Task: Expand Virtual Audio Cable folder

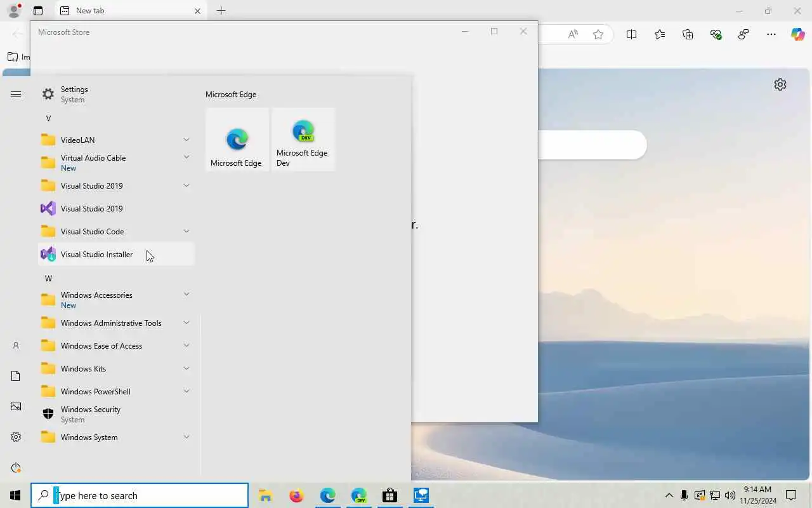Action: click(187, 157)
